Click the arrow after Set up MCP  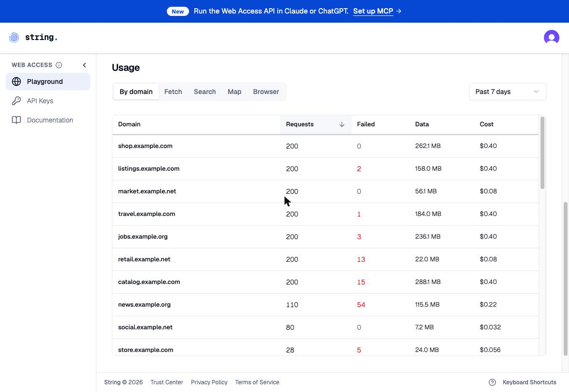pyautogui.click(x=399, y=11)
